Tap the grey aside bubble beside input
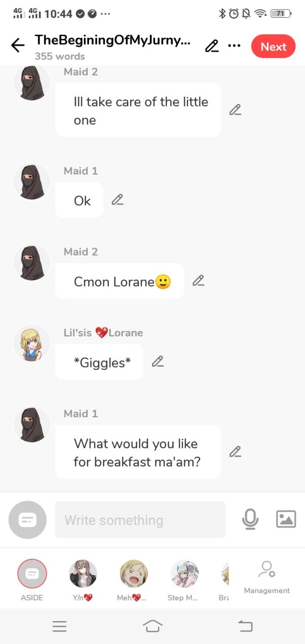Viewport: 305px width, 644px height. click(x=27, y=519)
